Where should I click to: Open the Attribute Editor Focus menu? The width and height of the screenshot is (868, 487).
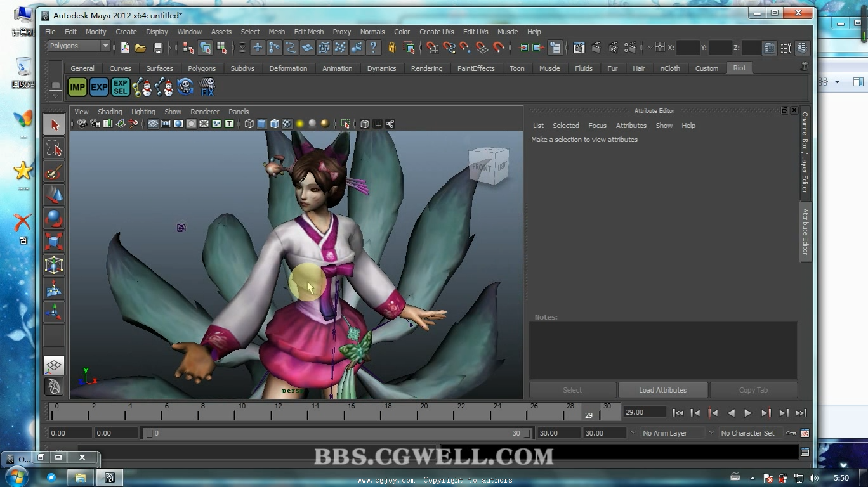tap(597, 126)
